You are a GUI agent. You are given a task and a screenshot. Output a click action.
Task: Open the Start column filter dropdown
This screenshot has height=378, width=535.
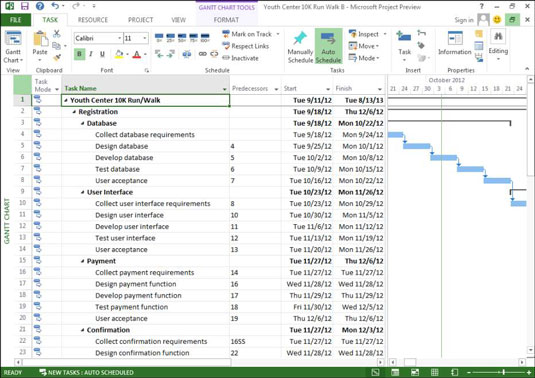pyautogui.click(x=328, y=89)
